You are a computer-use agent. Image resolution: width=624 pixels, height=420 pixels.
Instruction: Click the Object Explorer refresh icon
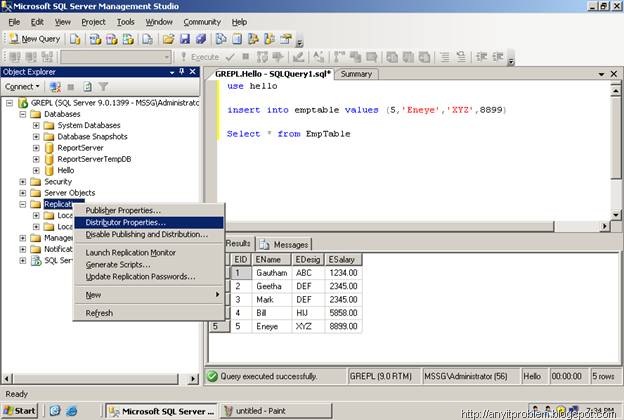click(x=87, y=87)
